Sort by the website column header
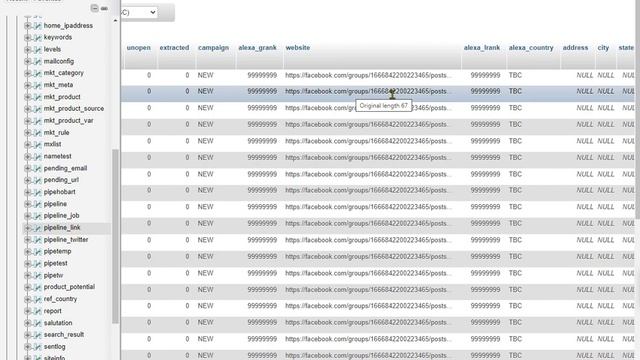 [x=298, y=48]
